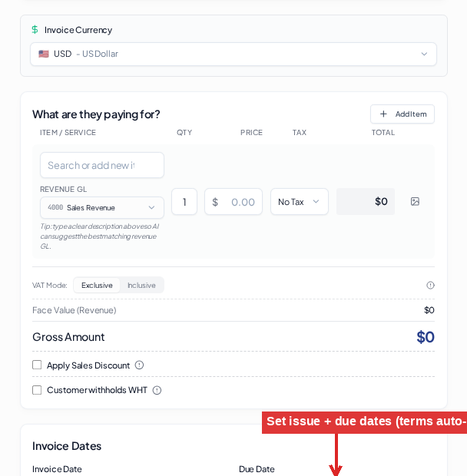Click the quantity field showing 1
The image size is (467, 476).
(x=184, y=202)
